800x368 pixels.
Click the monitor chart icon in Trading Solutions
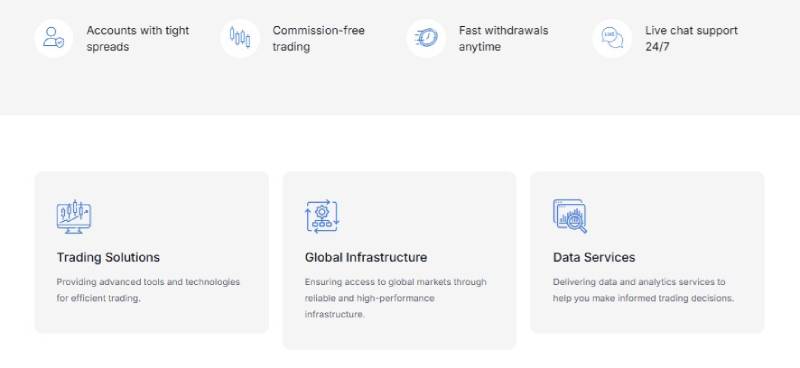(x=74, y=217)
